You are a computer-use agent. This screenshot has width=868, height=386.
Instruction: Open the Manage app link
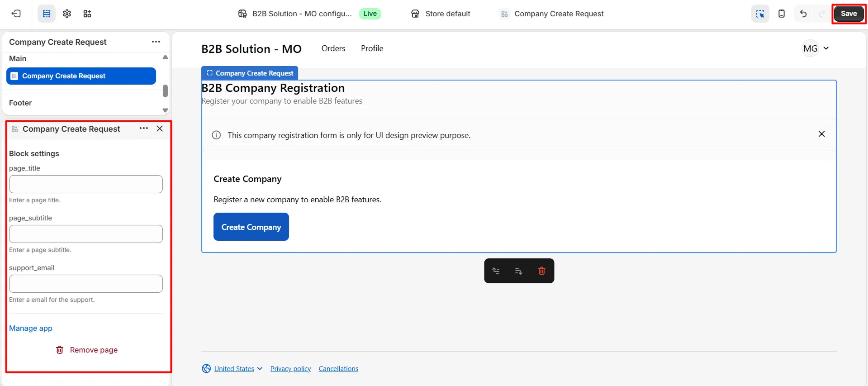click(31, 328)
